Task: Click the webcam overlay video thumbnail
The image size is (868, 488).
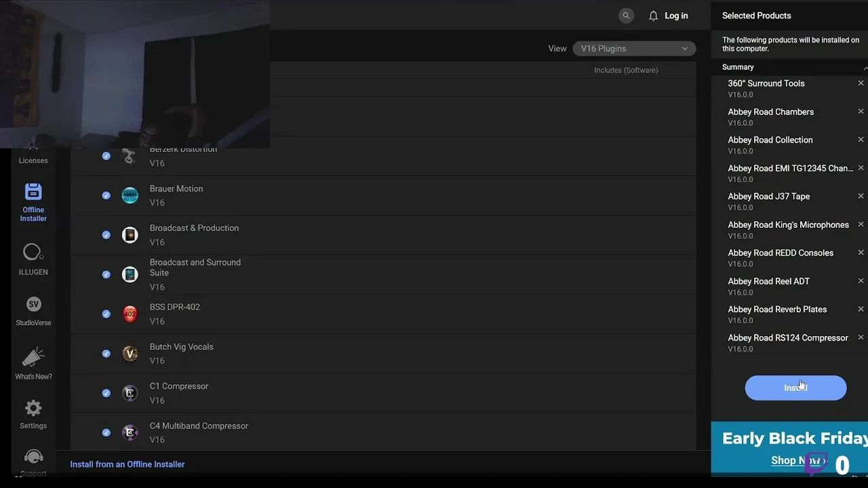Action: [135, 74]
